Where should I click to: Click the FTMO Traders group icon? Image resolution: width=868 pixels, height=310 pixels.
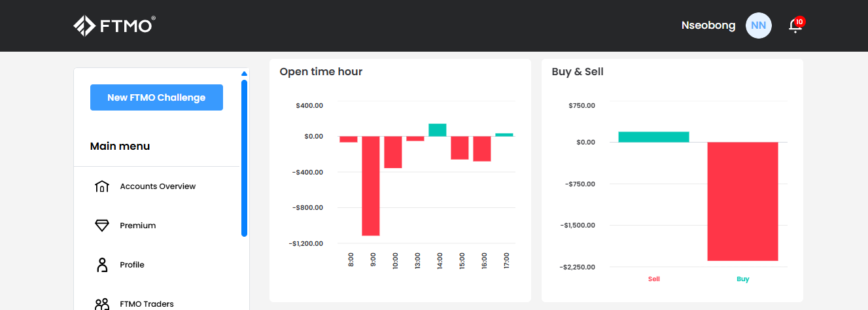point(102,304)
